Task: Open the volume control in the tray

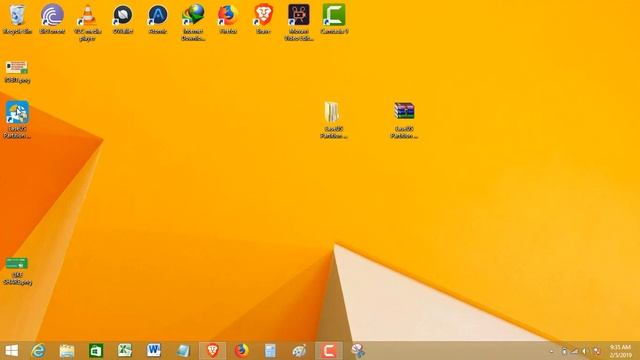Action: pos(584,351)
